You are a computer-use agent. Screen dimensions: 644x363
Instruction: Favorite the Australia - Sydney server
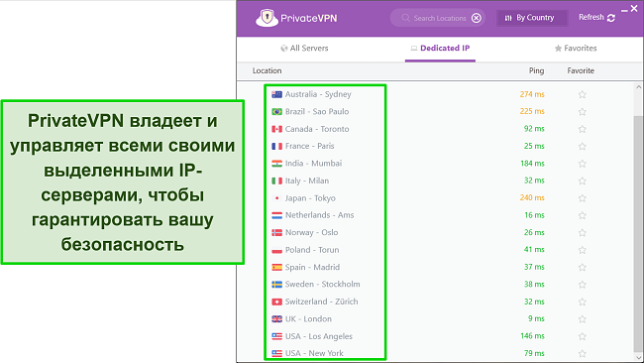coord(582,94)
